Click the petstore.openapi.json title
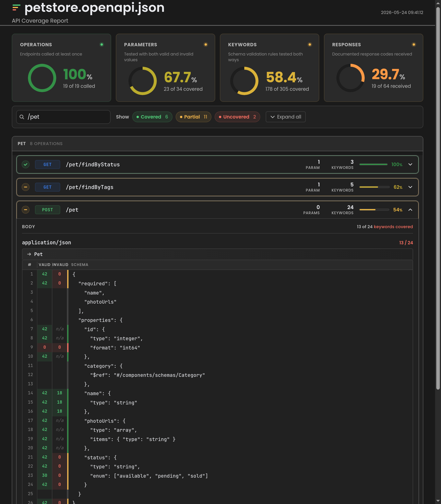Viewport: 441px width, 504px height. click(94, 7)
